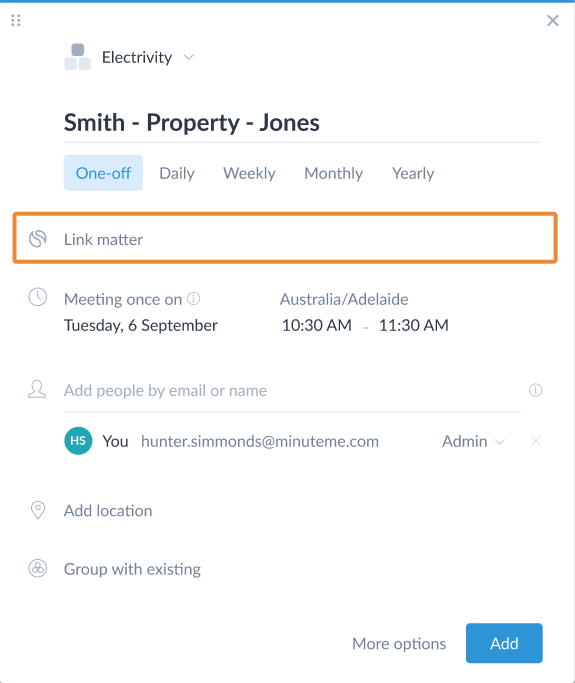575x683 pixels.
Task: Click the Add button
Action: point(504,643)
